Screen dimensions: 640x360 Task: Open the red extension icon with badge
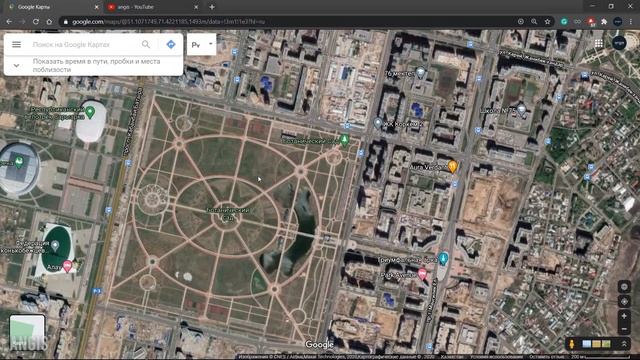pos(591,22)
